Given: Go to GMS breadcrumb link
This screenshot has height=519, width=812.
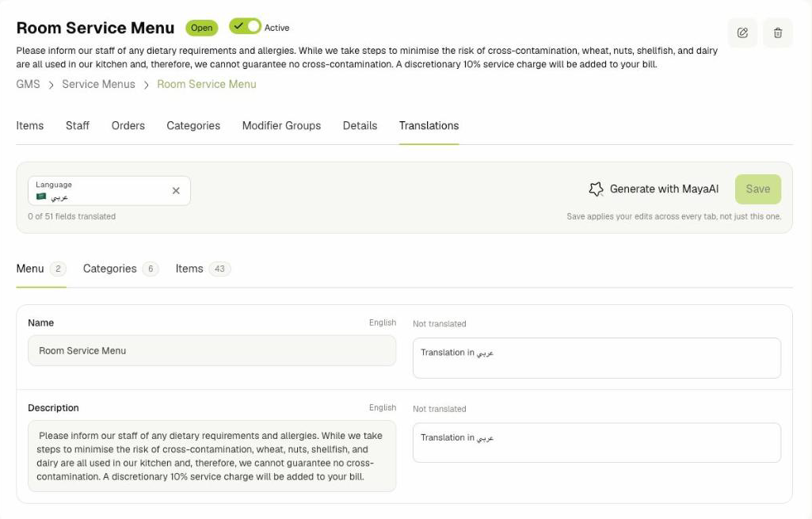Looking at the screenshot, I should (28, 84).
